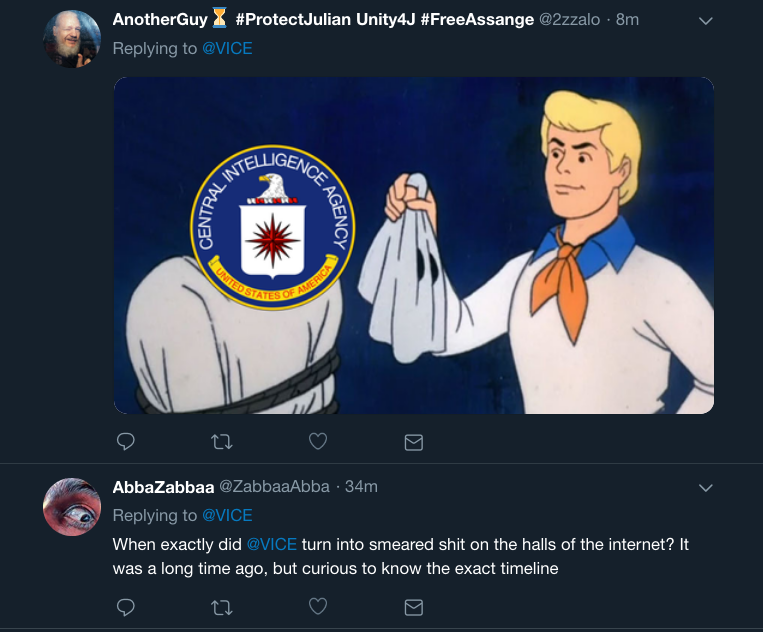Open AbbaZabbaa's eye profile picture
The width and height of the screenshot is (763, 632).
pyautogui.click(x=72, y=507)
